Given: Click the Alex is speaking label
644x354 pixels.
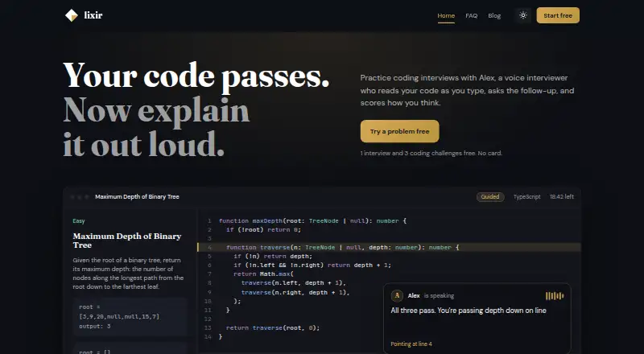Looking at the screenshot, I should click(x=431, y=296).
